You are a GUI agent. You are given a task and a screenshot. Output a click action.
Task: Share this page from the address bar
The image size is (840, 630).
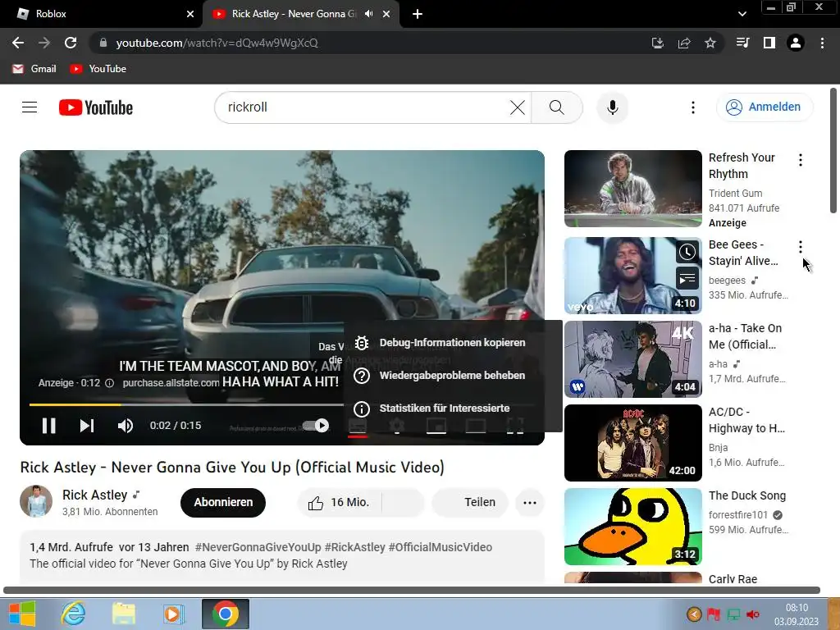coord(684,43)
